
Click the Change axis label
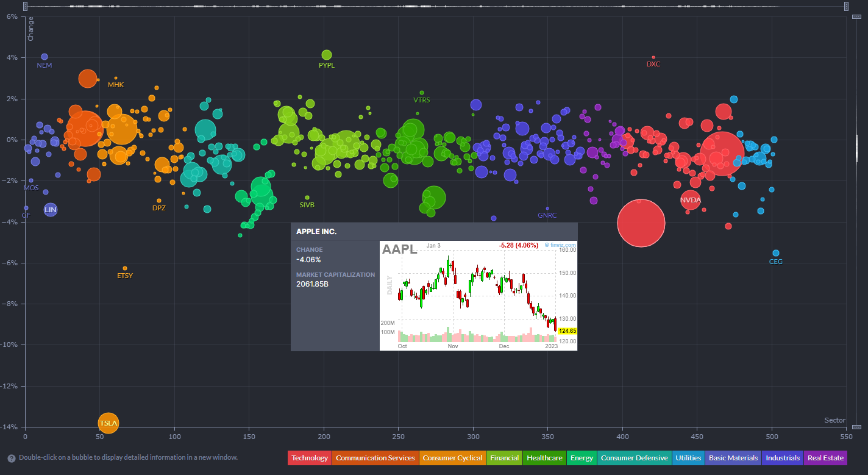(x=30, y=30)
